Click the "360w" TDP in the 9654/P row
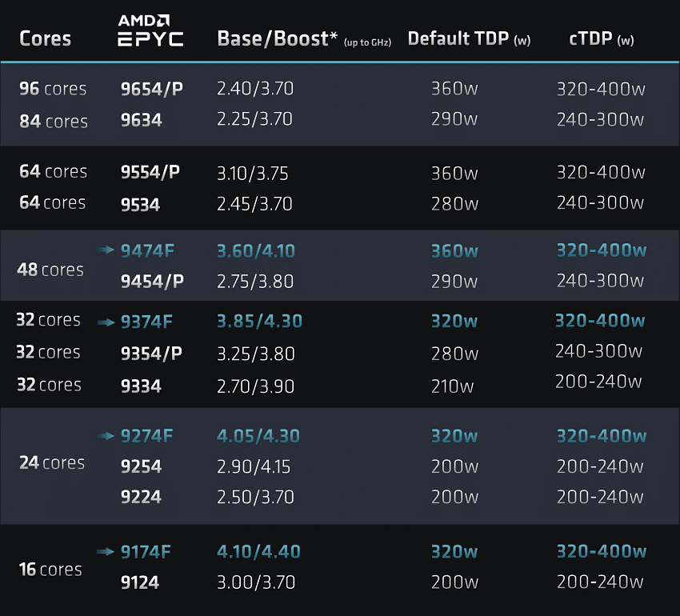This screenshot has width=680, height=616. pos(454,89)
